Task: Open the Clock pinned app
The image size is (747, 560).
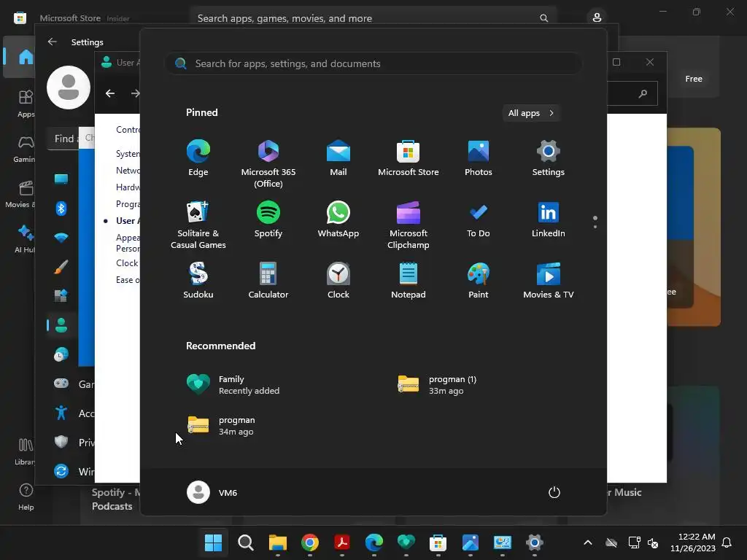Action: 338,281
